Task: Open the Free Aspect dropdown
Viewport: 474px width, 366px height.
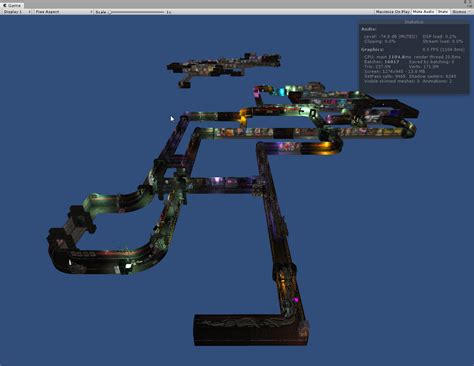Action: pyautogui.click(x=63, y=12)
